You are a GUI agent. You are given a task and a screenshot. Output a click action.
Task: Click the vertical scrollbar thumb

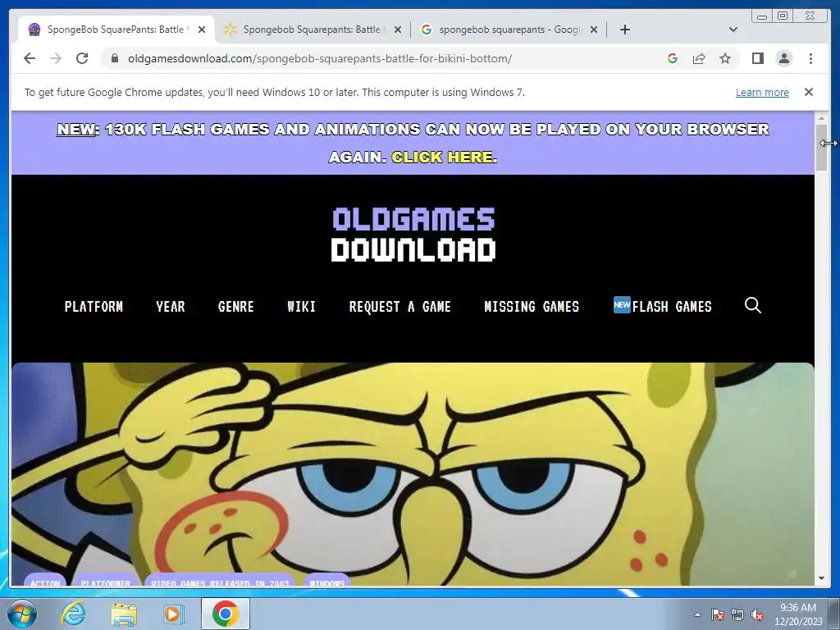[821, 148]
